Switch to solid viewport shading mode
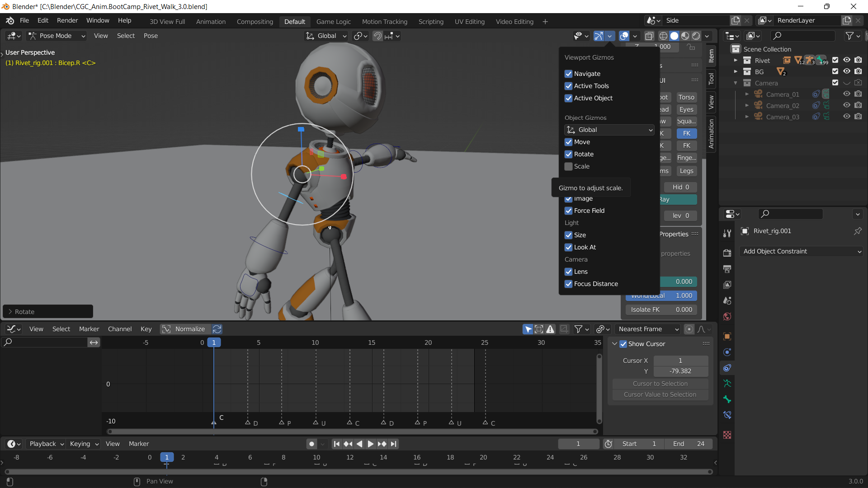Image resolution: width=868 pixels, height=488 pixels. point(674,36)
